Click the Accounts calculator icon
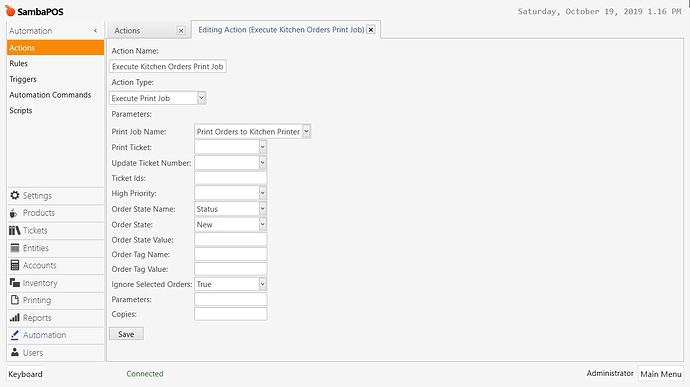The image size is (690, 387). click(x=15, y=265)
